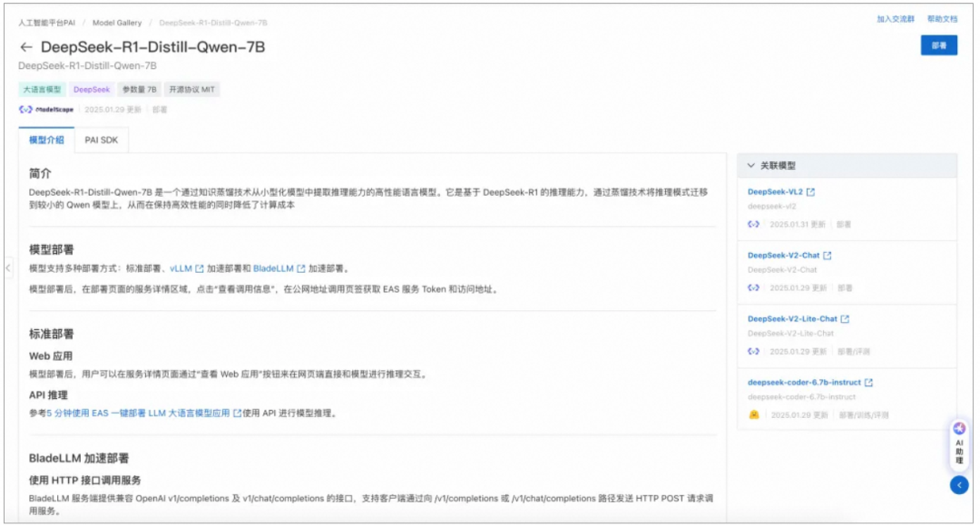The image size is (980, 525).
Task: Click the DeepSeek-R1-Distill-Qwen-7B breadcrumb
Action: coord(213,23)
